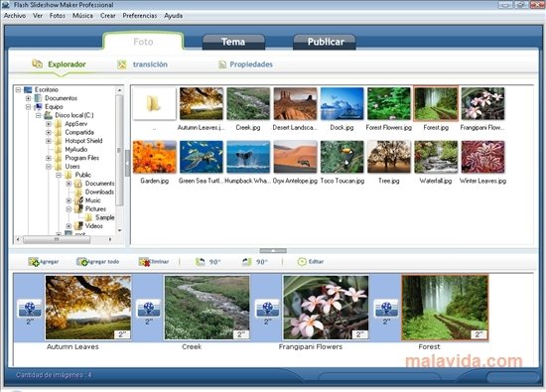Select Green Sea Turtle thumbnail
Viewport: 546px width, 392px height.
point(202,157)
